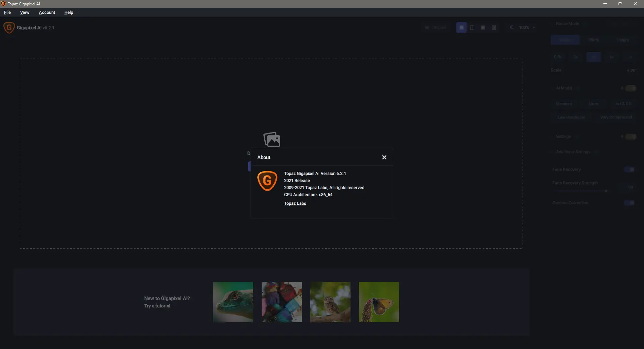Select side-by-side view layout icon
644x349 pixels.
483,28
